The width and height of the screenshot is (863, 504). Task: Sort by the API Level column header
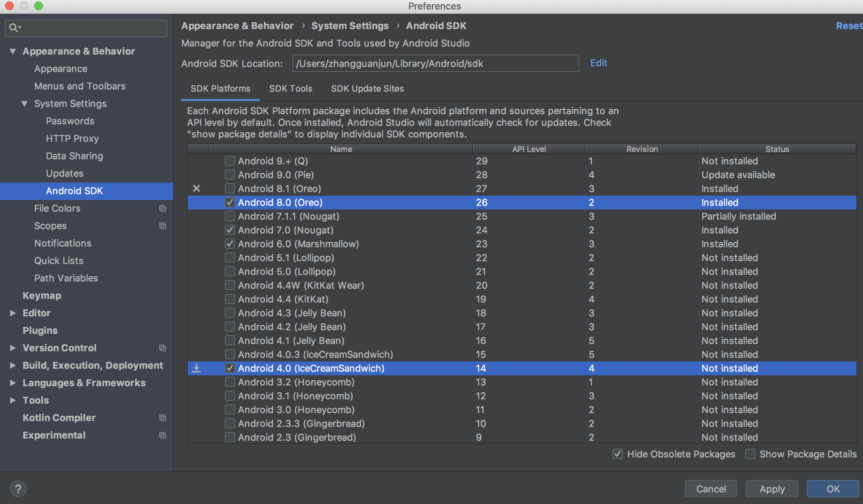(x=529, y=149)
